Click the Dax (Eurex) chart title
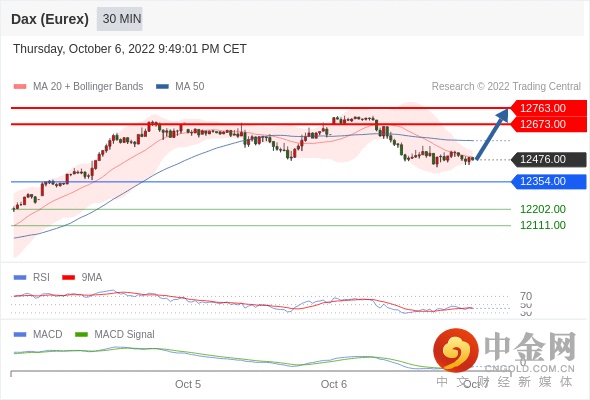Screen dimensions: 590x400 pos(50,19)
